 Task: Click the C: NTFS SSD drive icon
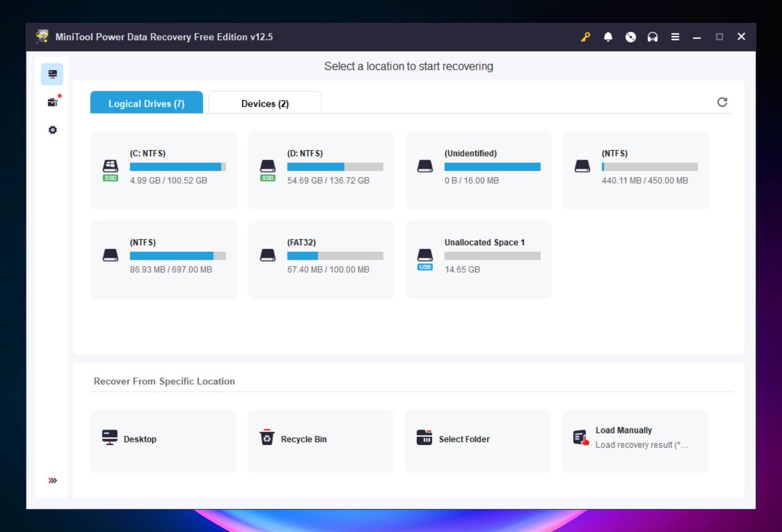(110, 170)
